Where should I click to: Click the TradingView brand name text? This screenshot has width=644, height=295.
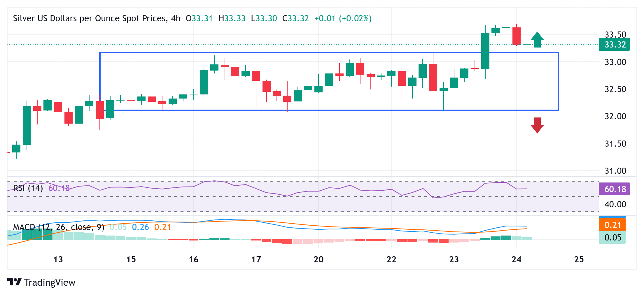[50, 282]
